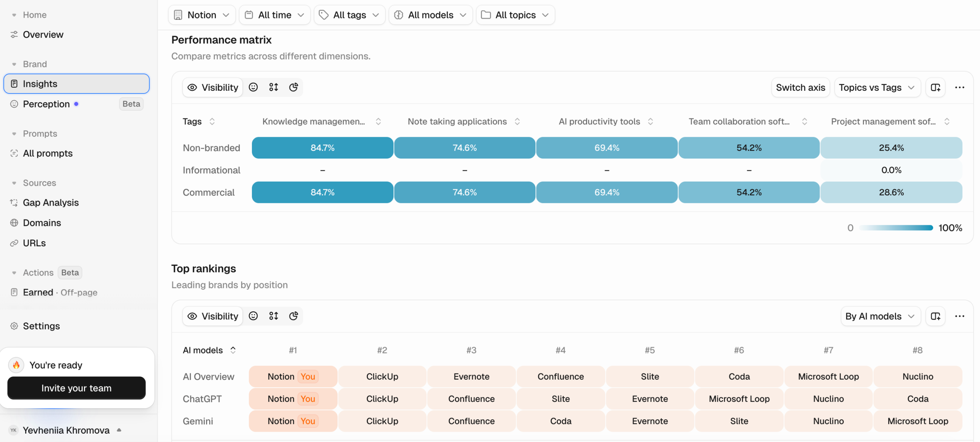
Task: Click Evernote in the ChatGPT row
Action: tap(650, 399)
